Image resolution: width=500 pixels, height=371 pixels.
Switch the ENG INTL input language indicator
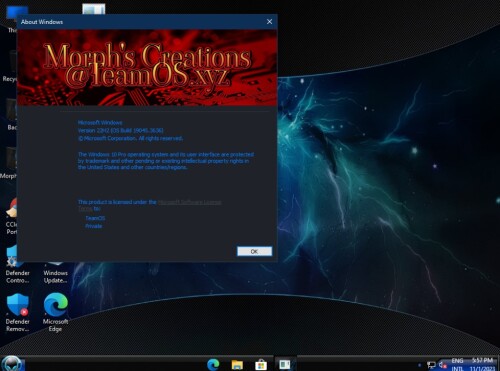[458, 364]
